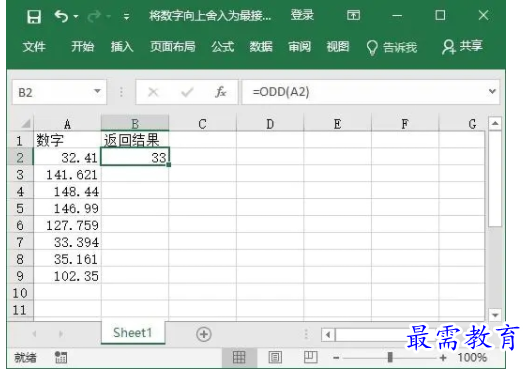Image resolution: width=528 pixels, height=369 pixels.
Task: Select column B header
Action: 135,124
